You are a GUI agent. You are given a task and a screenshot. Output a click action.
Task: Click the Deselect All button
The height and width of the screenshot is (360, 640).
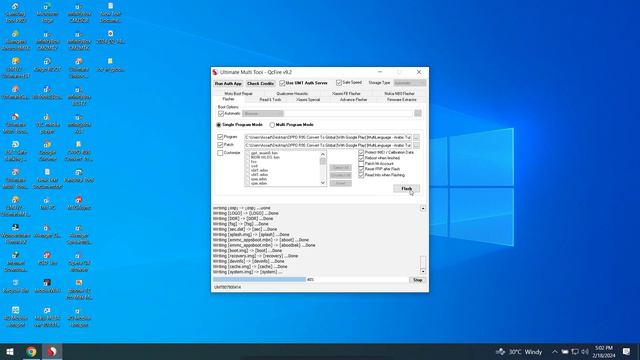tap(340, 176)
